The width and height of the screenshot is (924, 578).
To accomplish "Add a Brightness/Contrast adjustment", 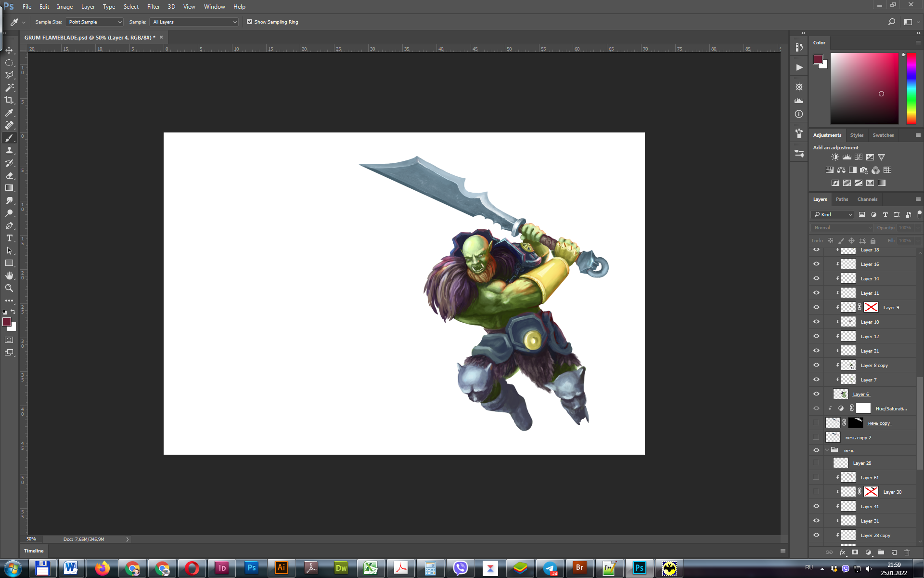I will 835,157.
